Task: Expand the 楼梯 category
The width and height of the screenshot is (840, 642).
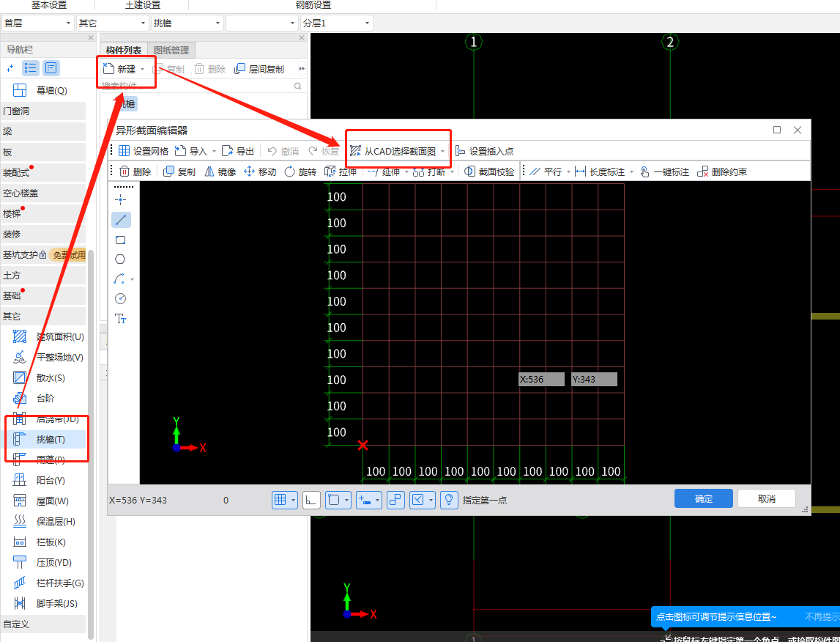Action: (x=43, y=213)
